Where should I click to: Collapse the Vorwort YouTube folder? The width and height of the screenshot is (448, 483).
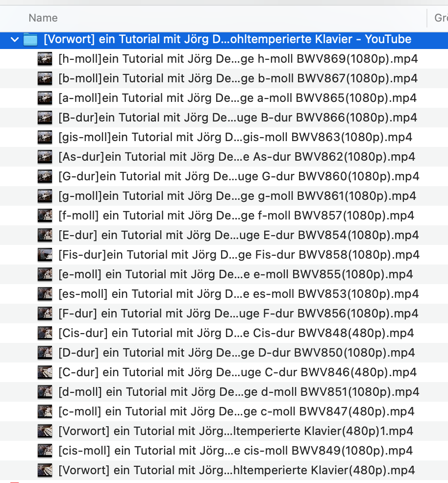pyautogui.click(x=15, y=39)
